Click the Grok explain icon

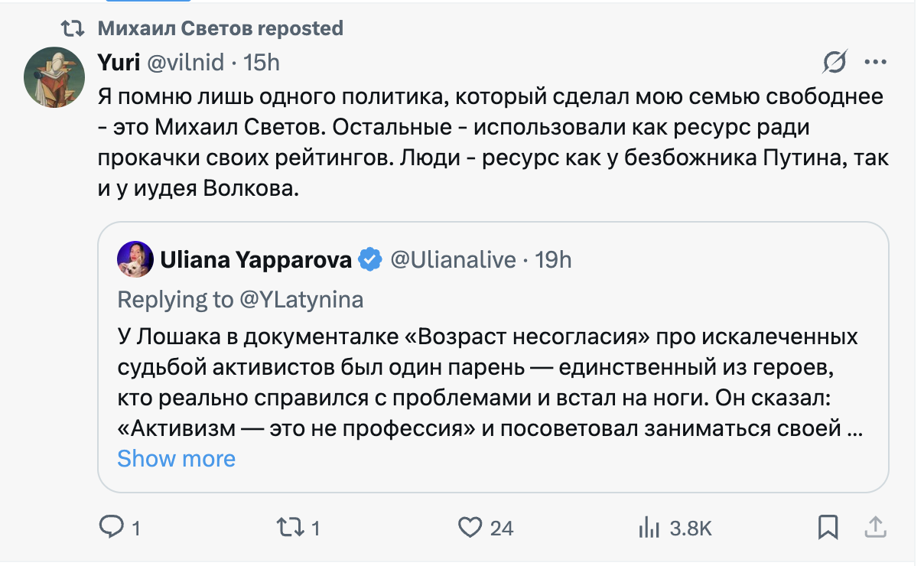tap(835, 61)
